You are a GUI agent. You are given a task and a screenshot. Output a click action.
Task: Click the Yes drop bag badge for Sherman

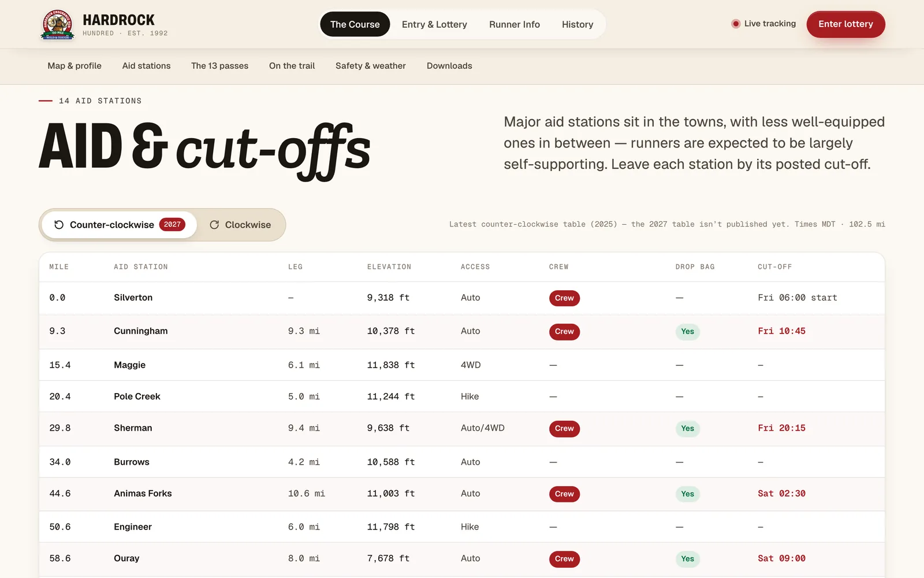[x=687, y=428]
